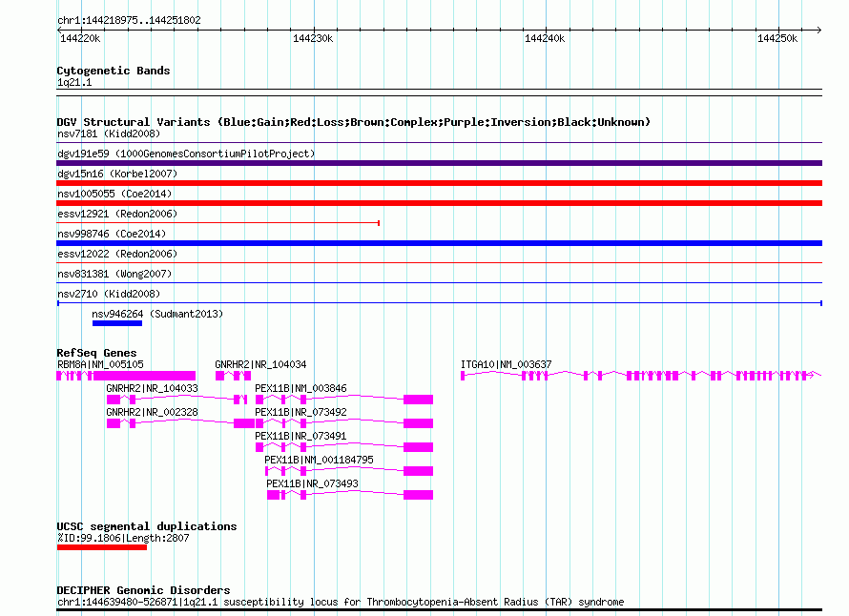
Task: Click the dgv15n16 (Korbel2007) label
Action: [x=117, y=174]
